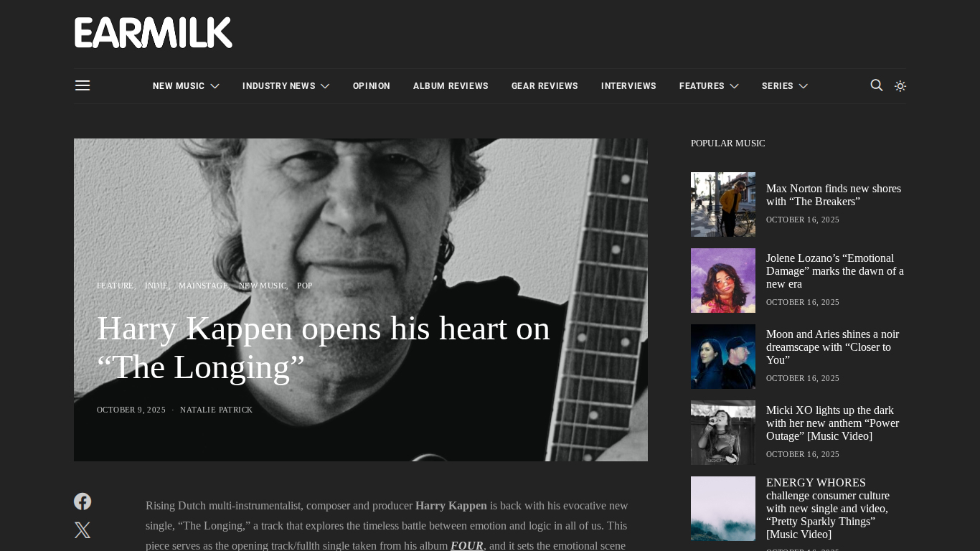
Task: Share article via Facebook icon
Action: (x=83, y=501)
